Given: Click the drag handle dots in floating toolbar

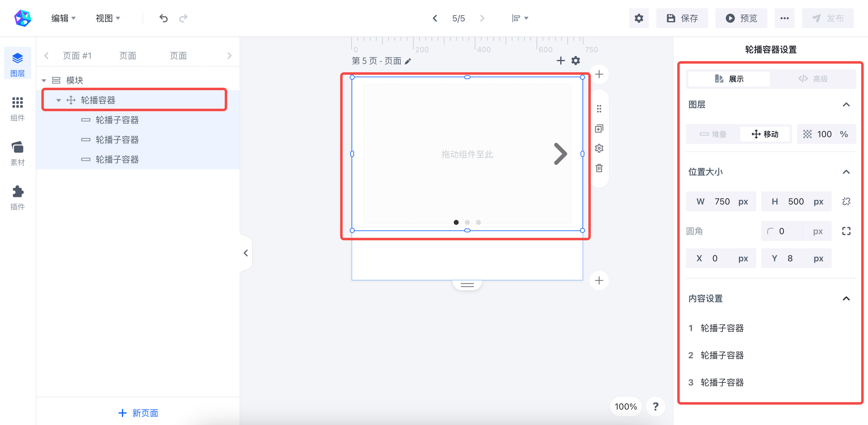Looking at the screenshot, I should click(x=599, y=109).
